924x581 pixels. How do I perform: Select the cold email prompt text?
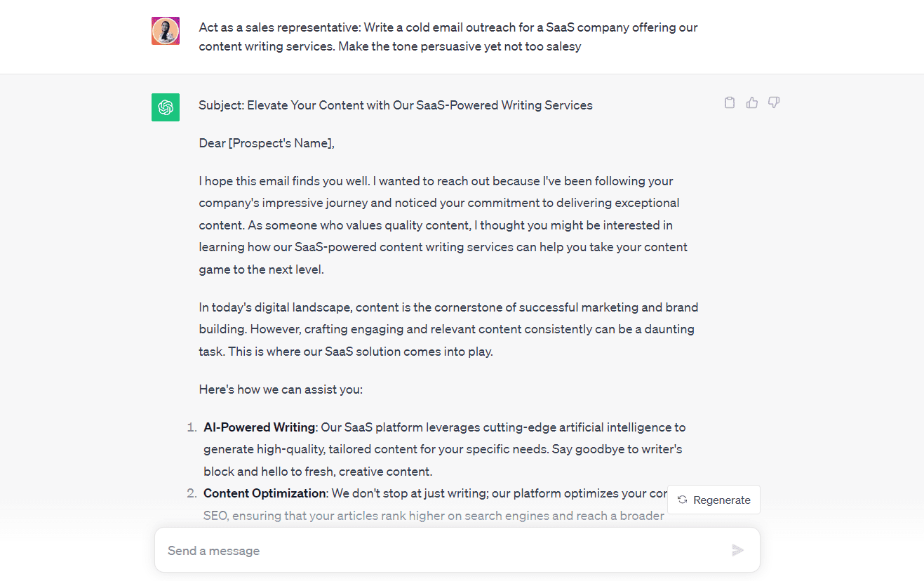[x=448, y=36]
